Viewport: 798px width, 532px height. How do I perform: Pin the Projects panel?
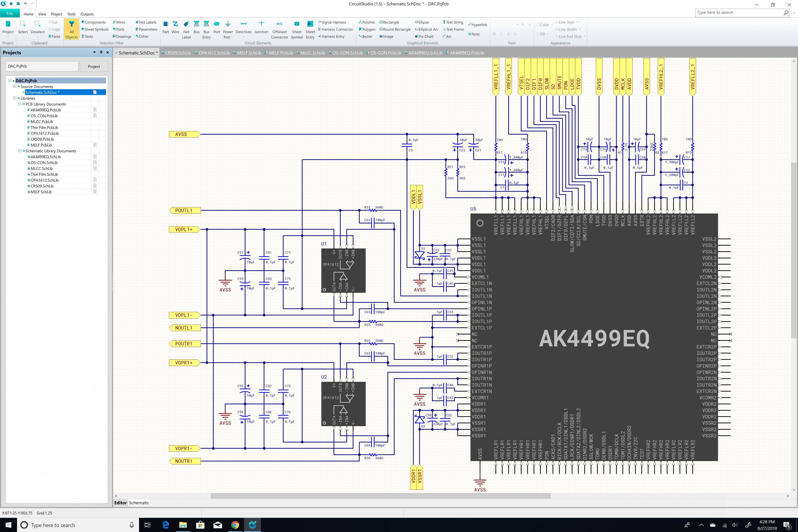[101, 52]
